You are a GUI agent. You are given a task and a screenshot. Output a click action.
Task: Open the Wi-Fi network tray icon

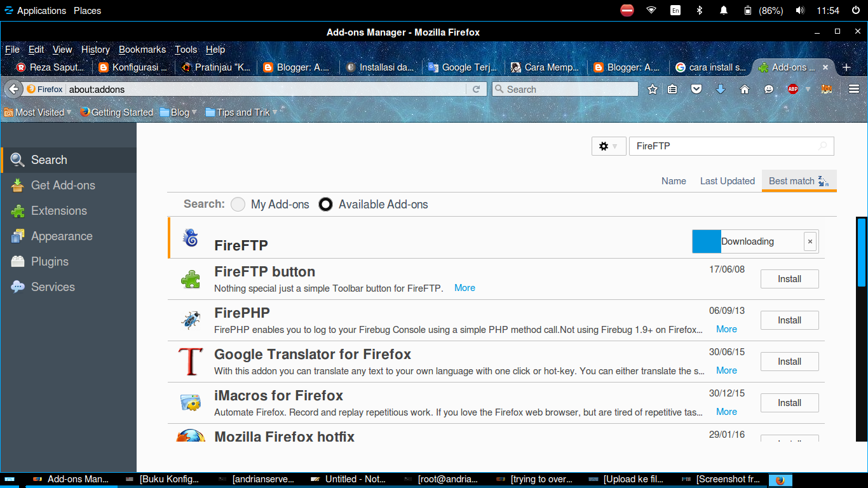(x=651, y=10)
